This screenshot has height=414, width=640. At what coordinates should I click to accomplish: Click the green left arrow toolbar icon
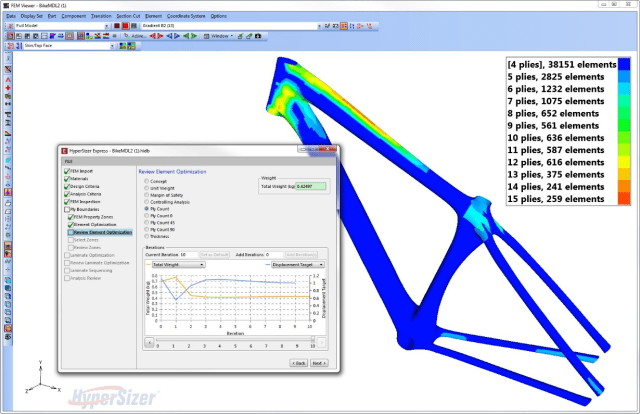click(186, 36)
